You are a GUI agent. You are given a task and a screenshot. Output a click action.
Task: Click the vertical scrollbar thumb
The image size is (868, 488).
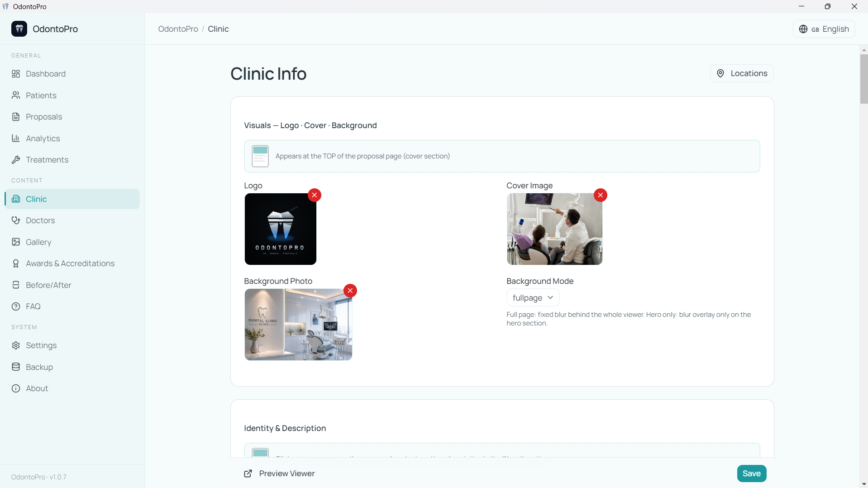[x=864, y=79]
